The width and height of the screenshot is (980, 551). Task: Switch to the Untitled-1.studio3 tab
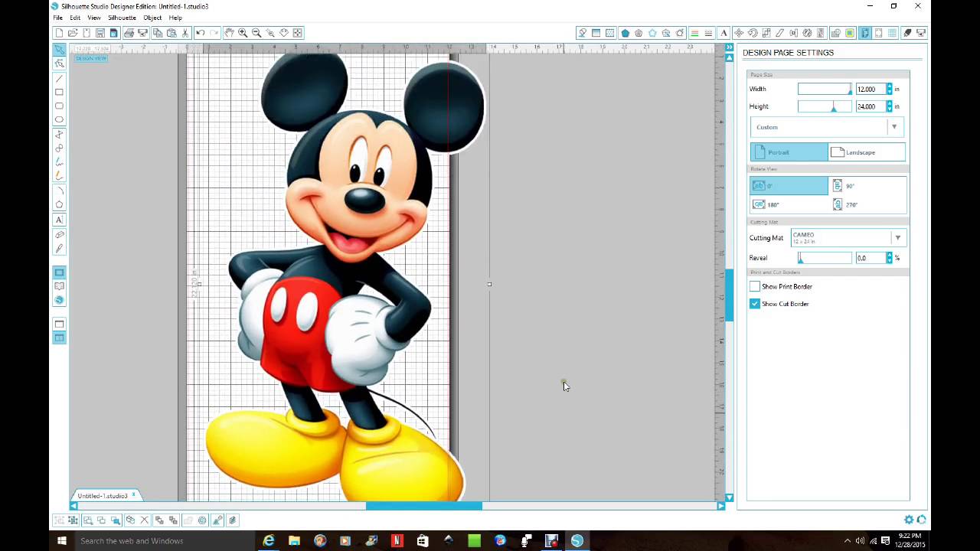(x=102, y=496)
